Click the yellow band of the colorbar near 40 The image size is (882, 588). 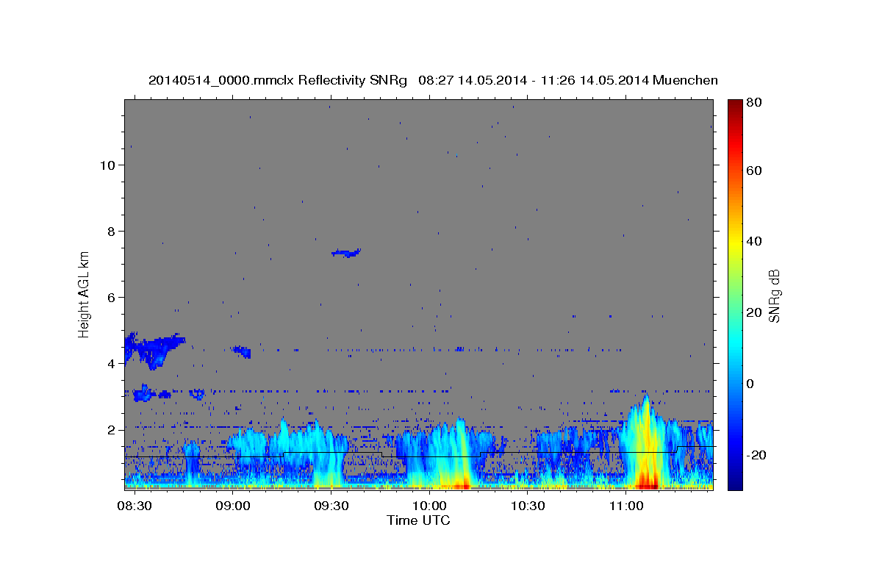[x=734, y=241]
